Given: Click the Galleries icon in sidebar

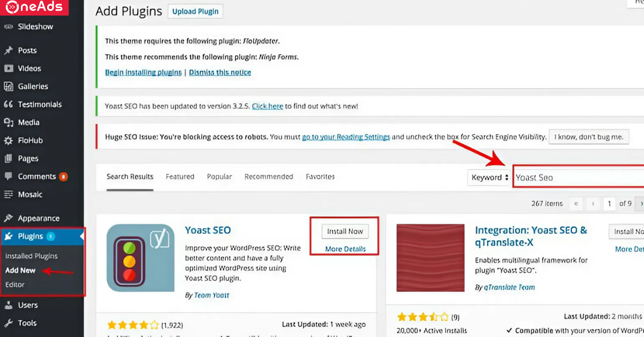Looking at the screenshot, I should pyautogui.click(x=8, y=86).
